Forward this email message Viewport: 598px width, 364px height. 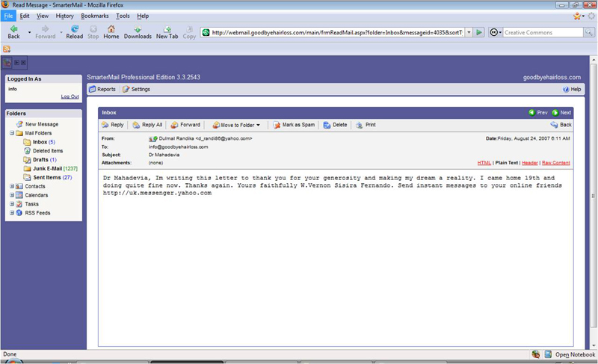tap(185, 125)
